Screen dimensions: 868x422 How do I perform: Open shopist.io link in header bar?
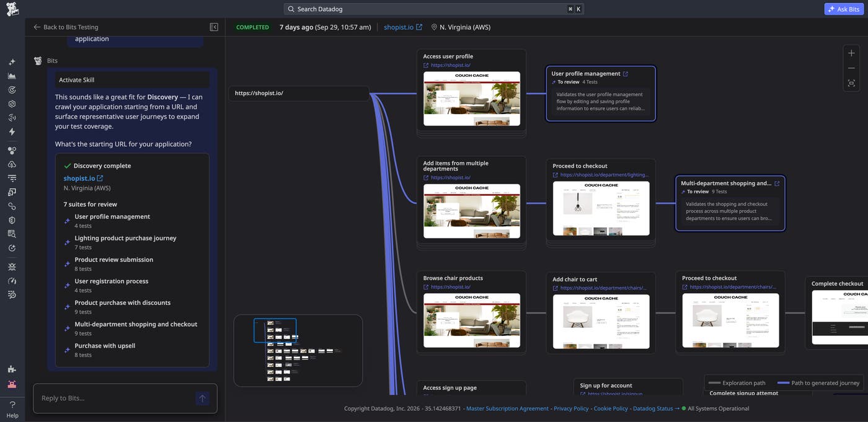(x=403, y=27)
